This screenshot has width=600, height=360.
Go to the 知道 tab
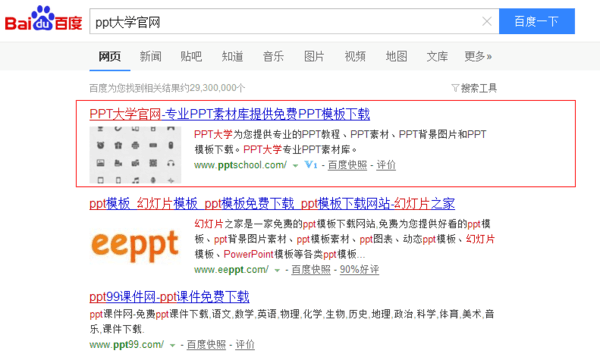(x=232, y=57)
